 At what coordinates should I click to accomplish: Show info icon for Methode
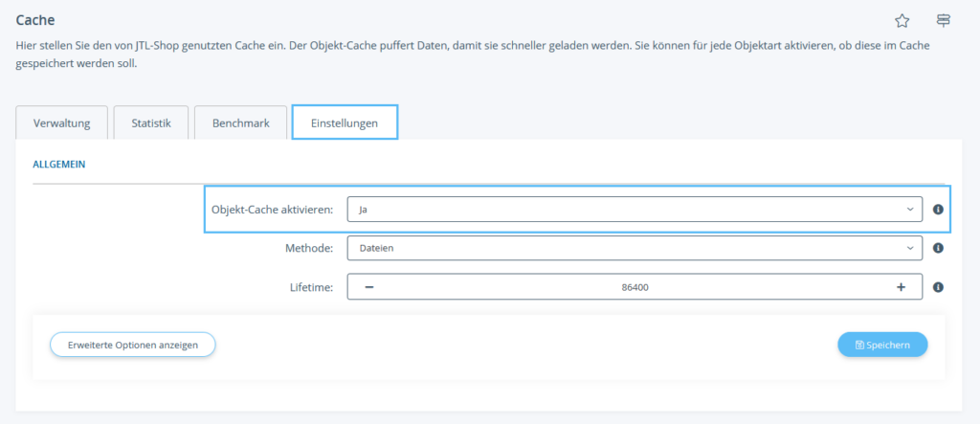[x=938, y=248]
